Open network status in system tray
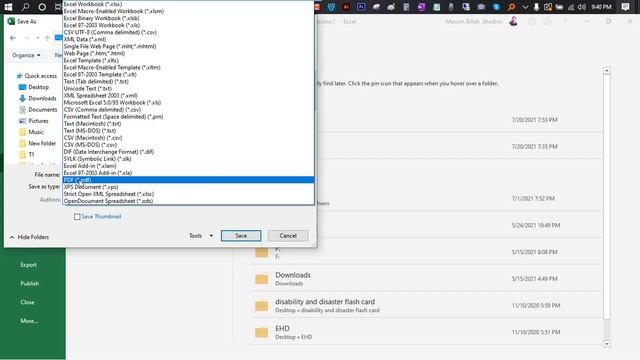 (x=571, y=7)
